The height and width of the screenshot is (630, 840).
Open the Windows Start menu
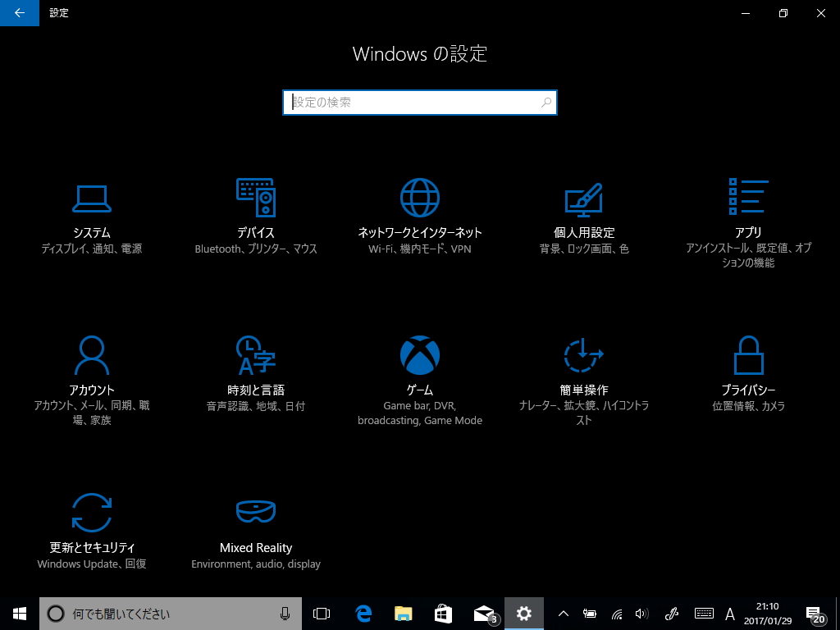(20, 614)
